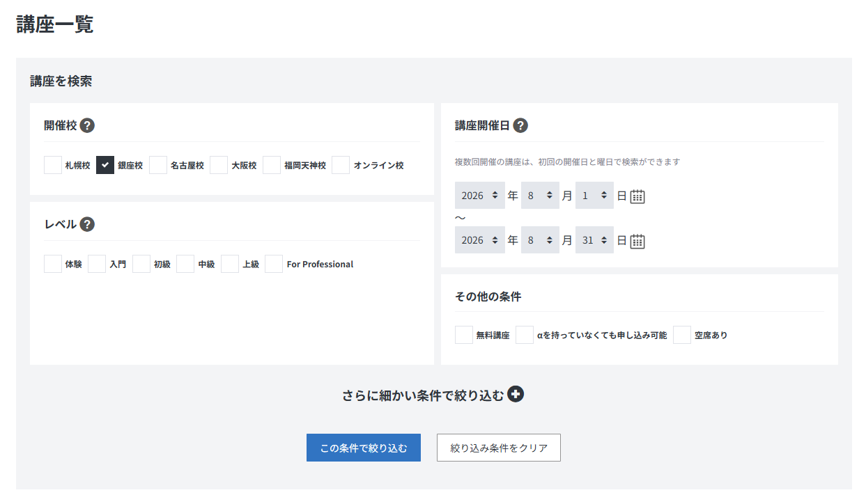Click この条件で絞り込む button
The height and width of the screenshot is (504, 866).
(364, 448)
